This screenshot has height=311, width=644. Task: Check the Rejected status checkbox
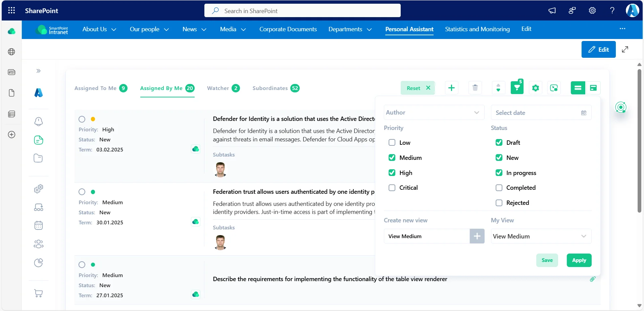click(x=499, y=203)
